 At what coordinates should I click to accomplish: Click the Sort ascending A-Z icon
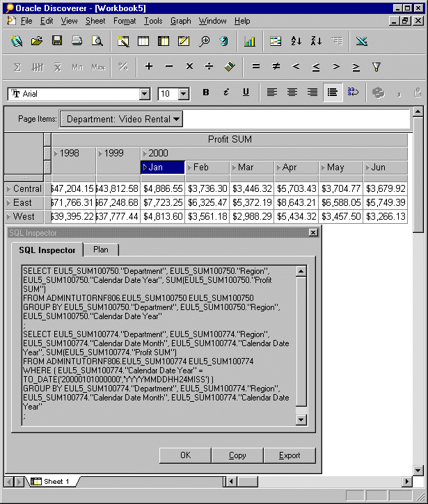(x=296, y=41)
